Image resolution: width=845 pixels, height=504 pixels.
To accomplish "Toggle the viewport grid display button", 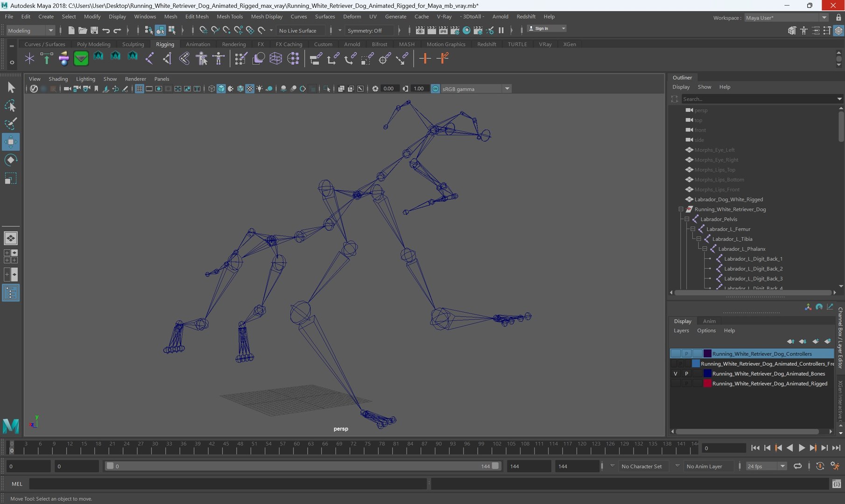I will (139, 89).
